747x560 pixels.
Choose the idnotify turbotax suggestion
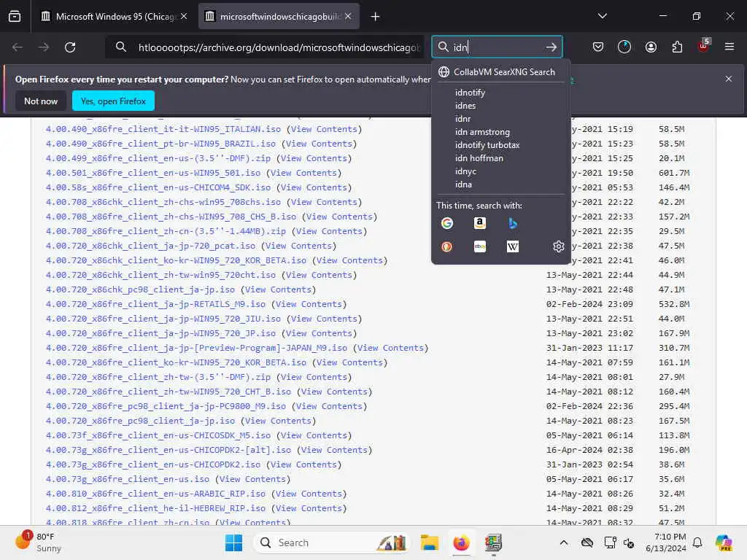pyautogui.click(x=487, y=145)
